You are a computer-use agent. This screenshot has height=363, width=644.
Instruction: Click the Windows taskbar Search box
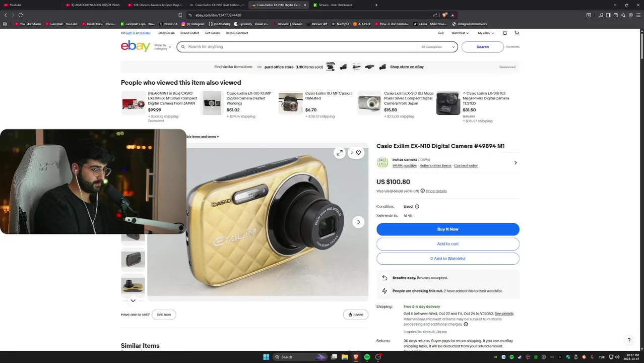[x=300, y=357]
